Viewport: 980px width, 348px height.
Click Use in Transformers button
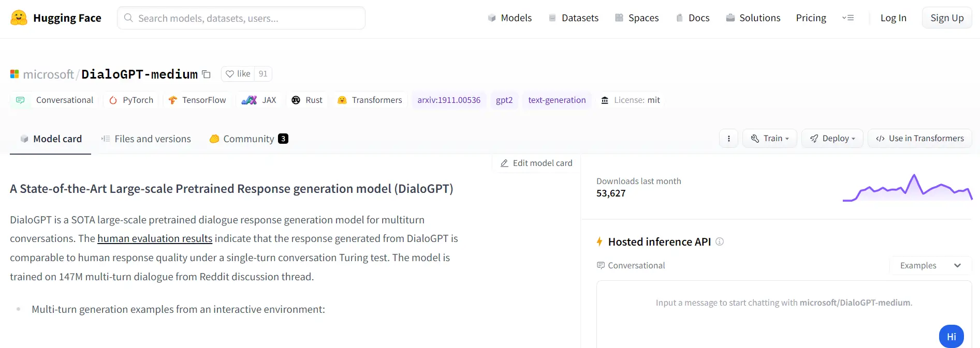920,139
